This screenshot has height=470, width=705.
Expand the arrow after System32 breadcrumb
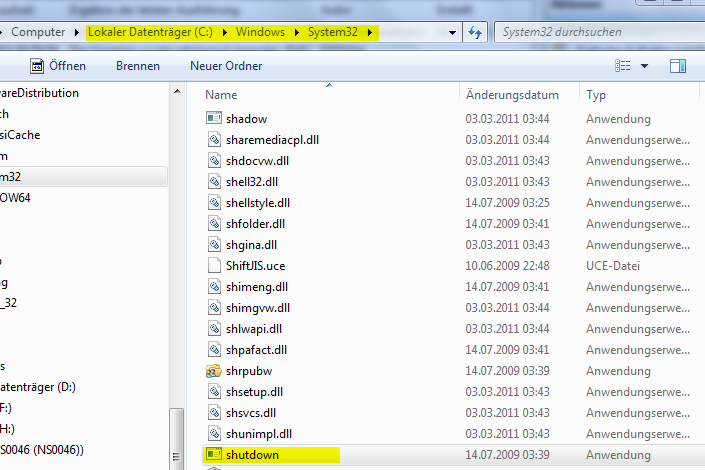click(370, 32)
